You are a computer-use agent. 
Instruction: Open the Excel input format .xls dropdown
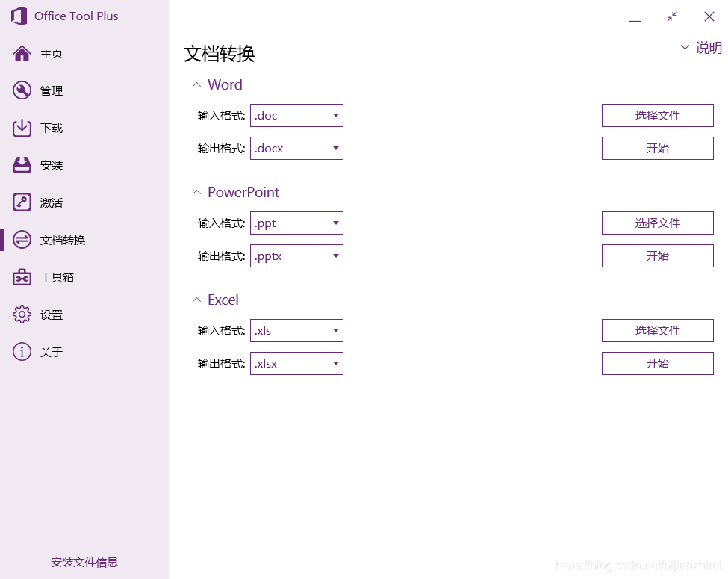[x=296, y=330]
